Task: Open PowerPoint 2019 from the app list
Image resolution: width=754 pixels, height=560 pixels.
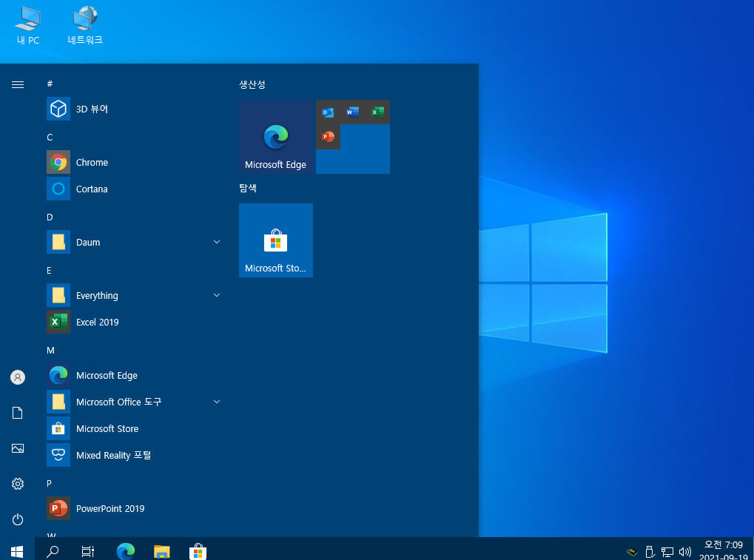Action: point(134,508)
